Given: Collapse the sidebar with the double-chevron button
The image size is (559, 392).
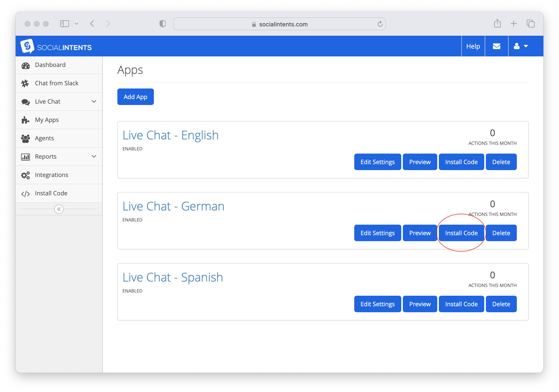Looking at the screenshot, I should (59, 209).
